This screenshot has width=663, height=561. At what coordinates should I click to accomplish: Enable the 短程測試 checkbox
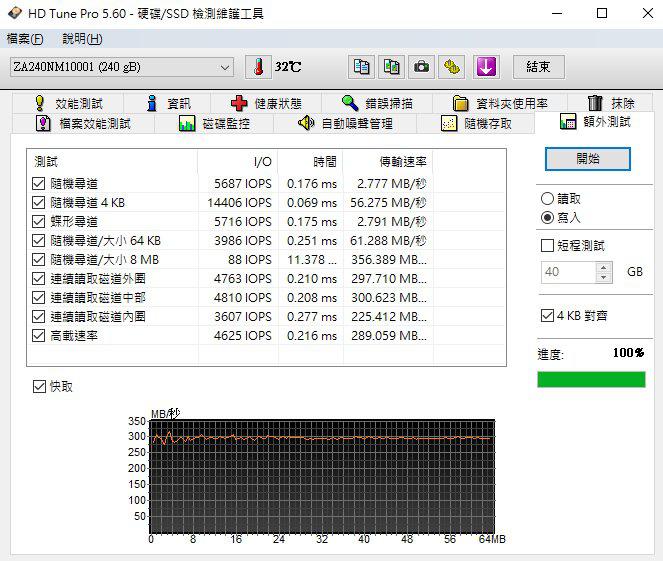[x=547, y=245]
